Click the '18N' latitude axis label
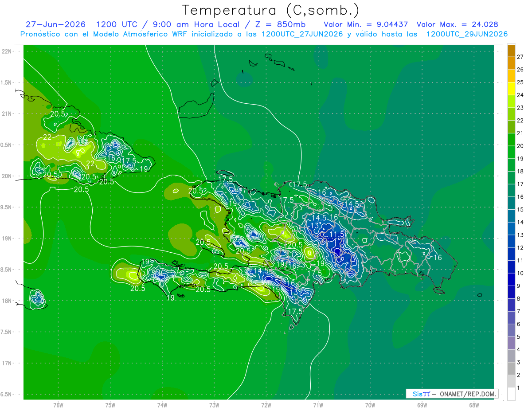This screenshot has height=411, width=532. (x=7, y=301)
